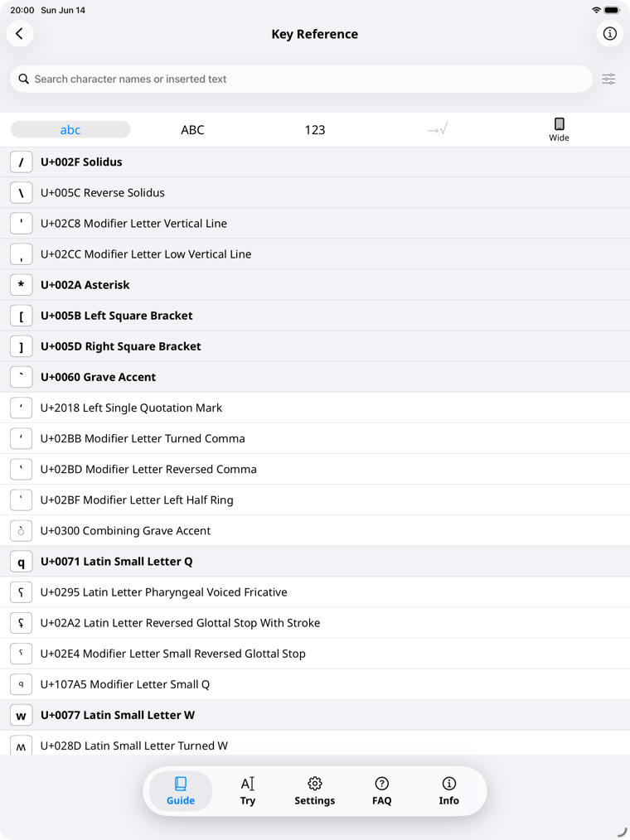Screen dimensions: 630x840
Task: Tap the Asterisk key icon
Action: coord(22,285)
